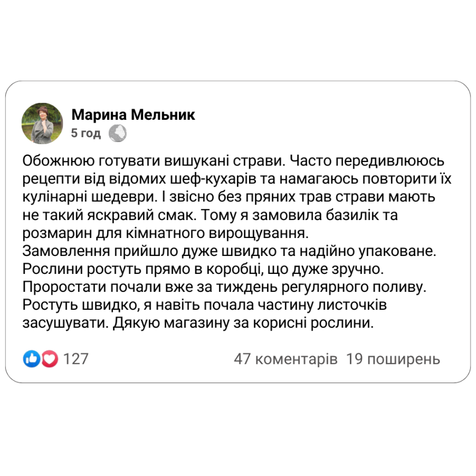Click the red heart Love reaction icon
The height and width of the screenshot is (476, 476).
pos(49,359)
